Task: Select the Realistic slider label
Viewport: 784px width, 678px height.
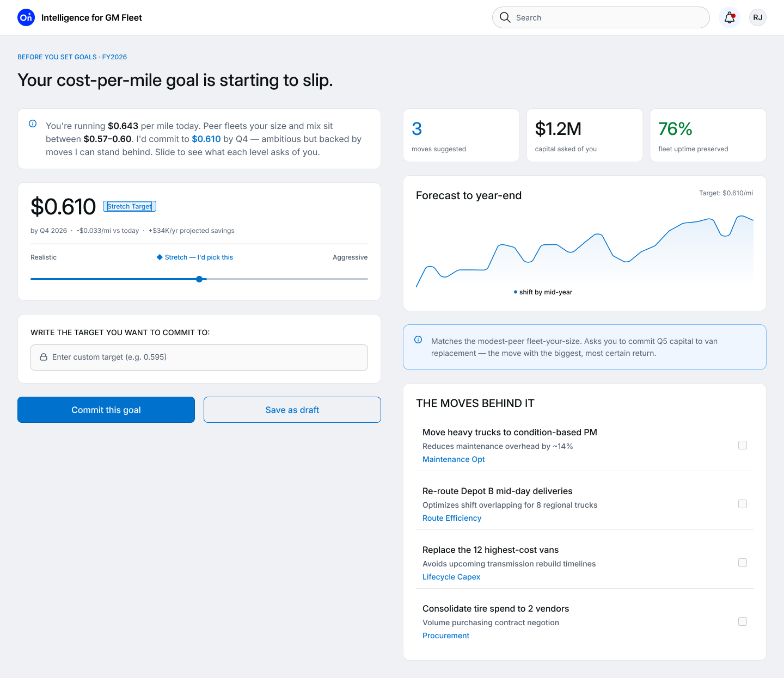Action: coord(44,257)
